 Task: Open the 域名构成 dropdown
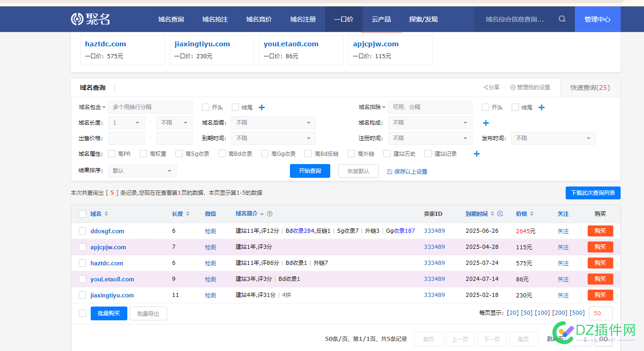click(430, 123)
